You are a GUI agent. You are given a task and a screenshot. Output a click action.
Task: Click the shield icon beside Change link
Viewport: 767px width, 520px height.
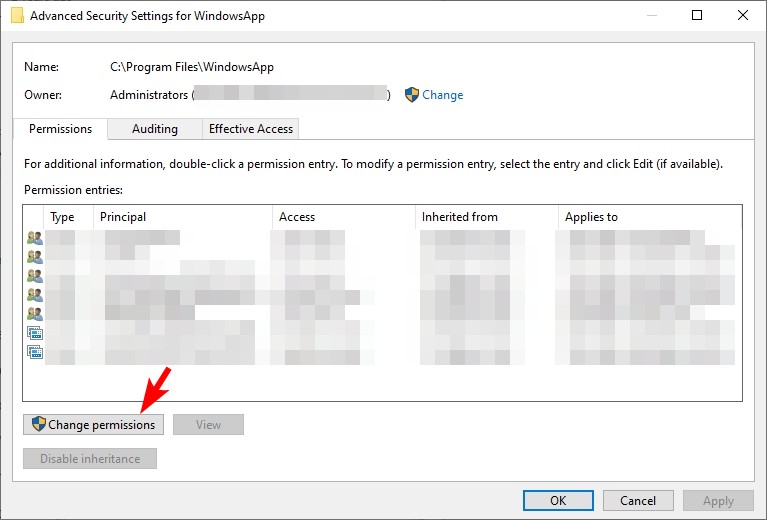pyautogui.click(x=412, y=95)
